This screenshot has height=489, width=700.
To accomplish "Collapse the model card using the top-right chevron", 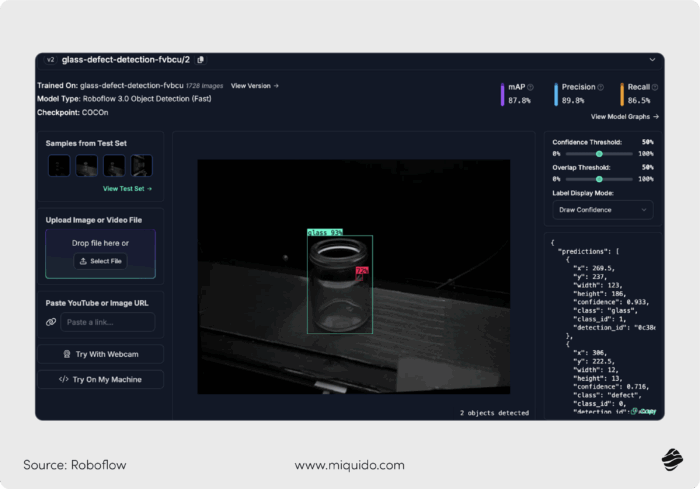I will pos(652,59).
